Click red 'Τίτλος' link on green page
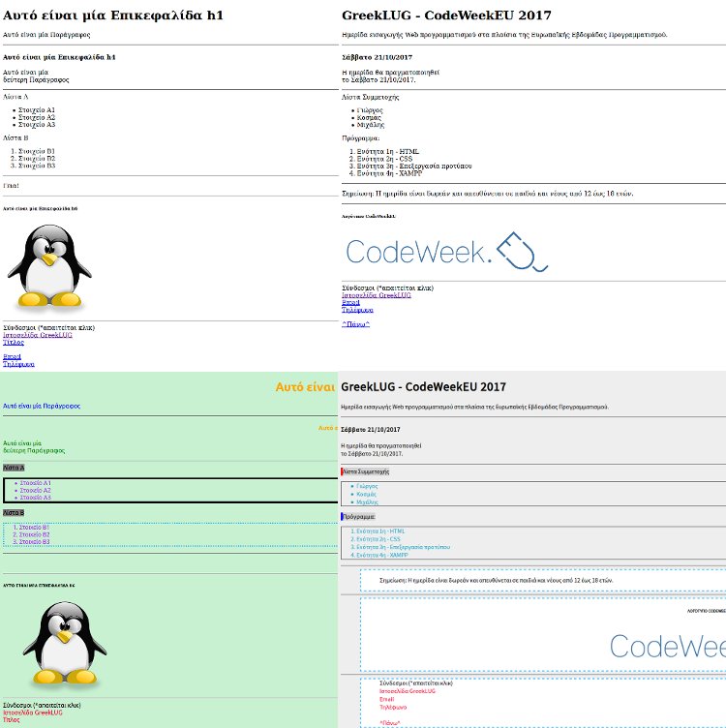Viewport: 726px width, 728px height. [12, 719]
